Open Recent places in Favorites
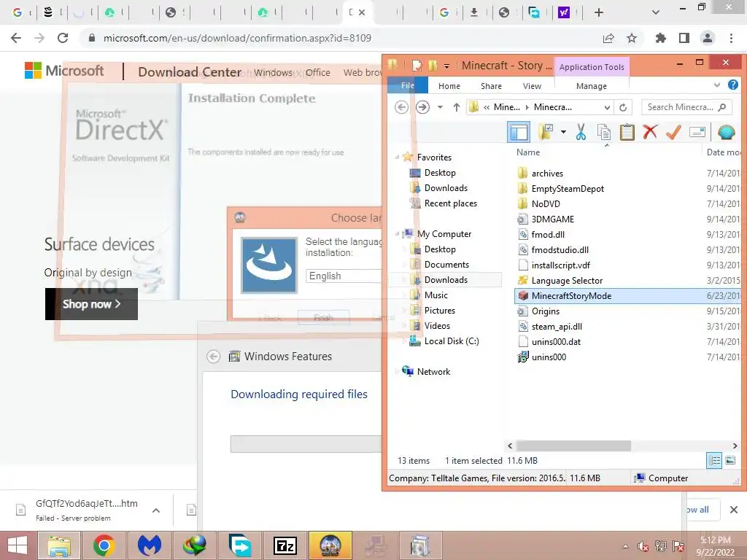747x560 pixels. click(450, 203)
